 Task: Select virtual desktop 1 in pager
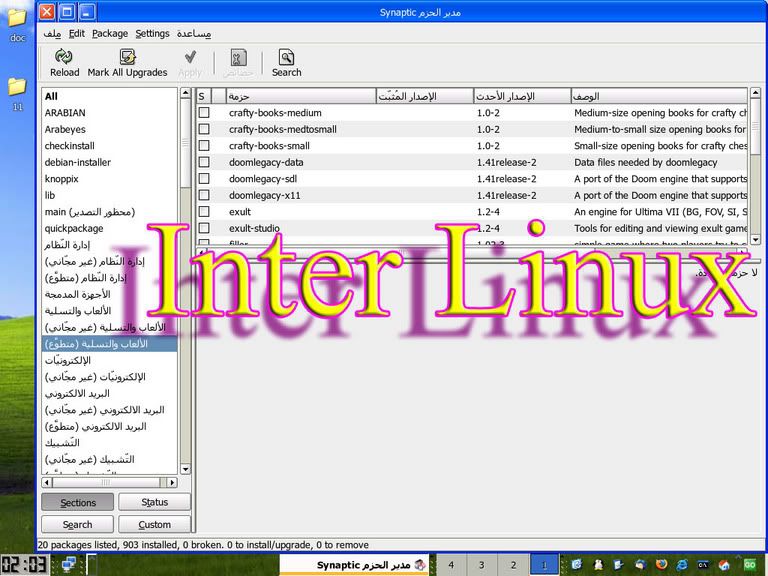click(544, 565)
